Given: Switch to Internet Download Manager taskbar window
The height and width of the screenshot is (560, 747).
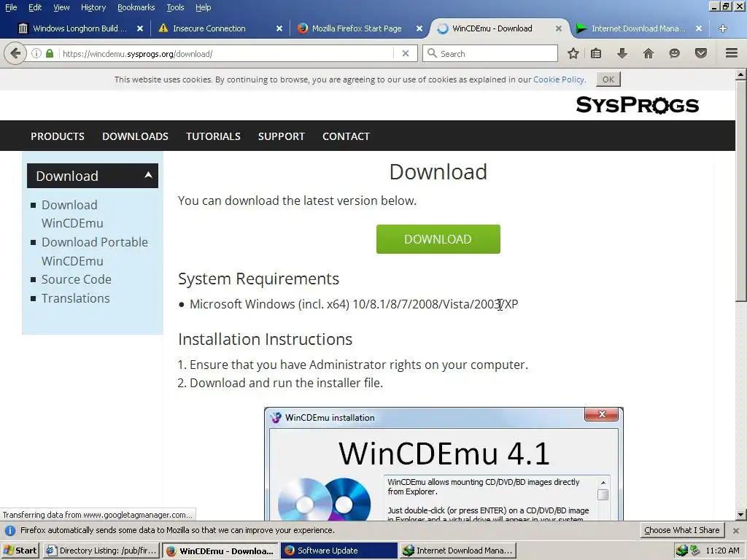Looking at the screenshot, I should 457,551.
